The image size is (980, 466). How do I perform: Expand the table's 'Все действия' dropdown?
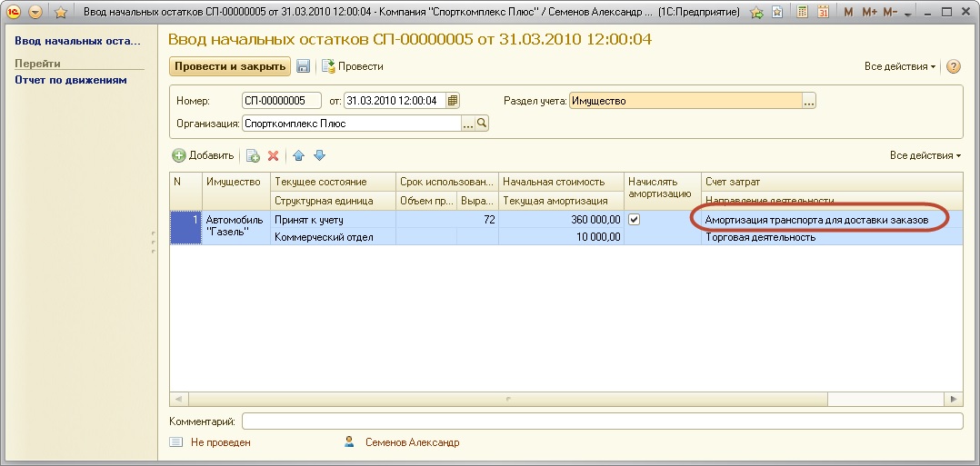point(925,156)
